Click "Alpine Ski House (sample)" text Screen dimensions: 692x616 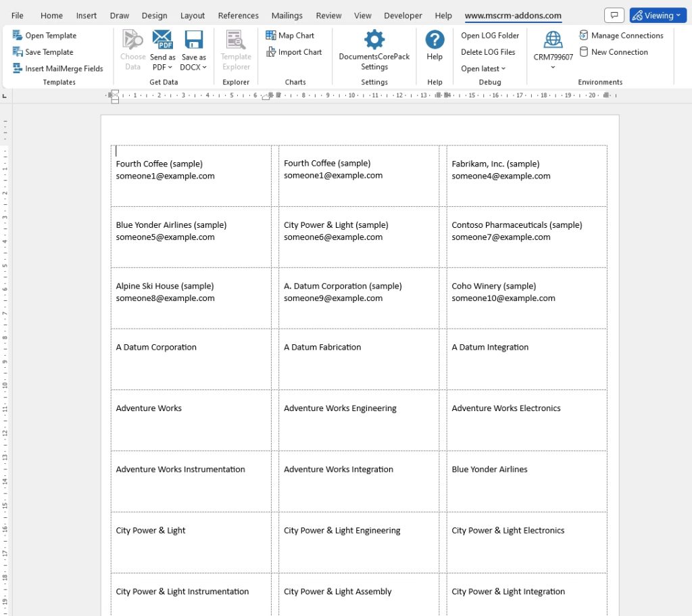click(165, 286)
